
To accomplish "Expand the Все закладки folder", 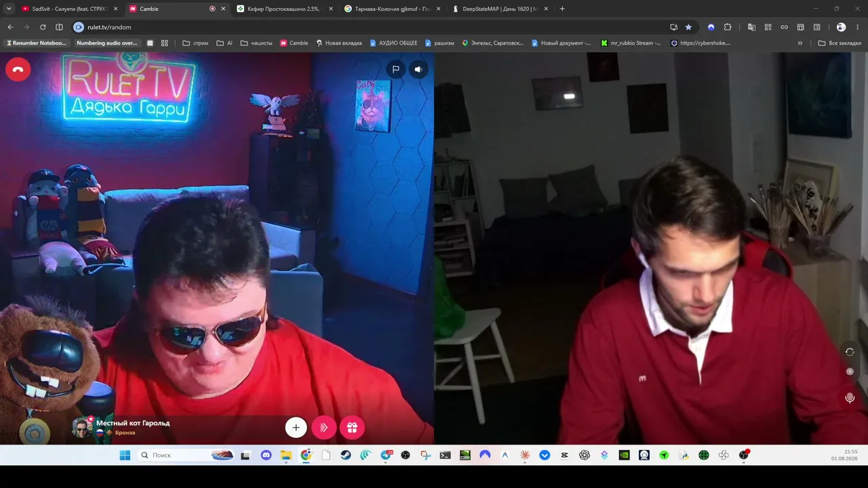I will click(x=840, y=43).
